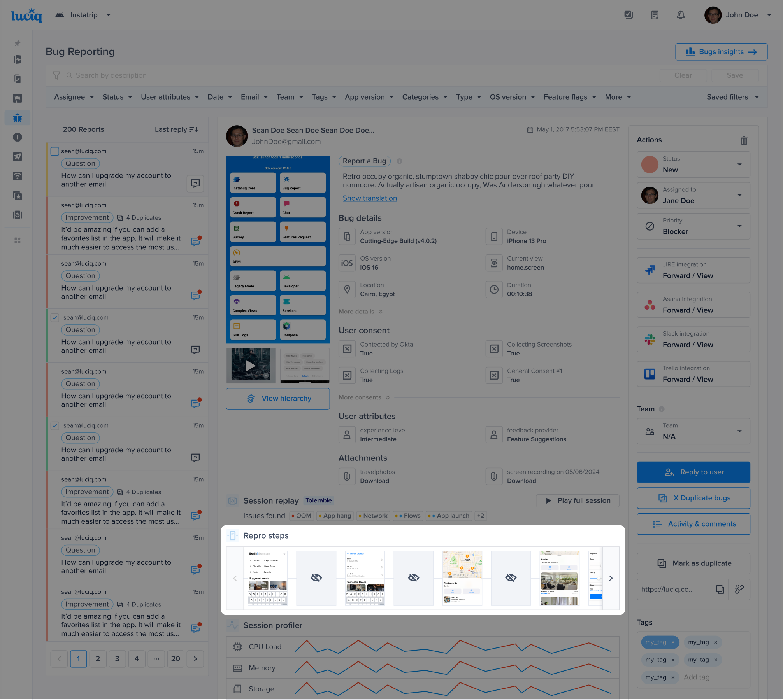Check the first report's checkbox
The image size is (783, 700).
(55, 151)
